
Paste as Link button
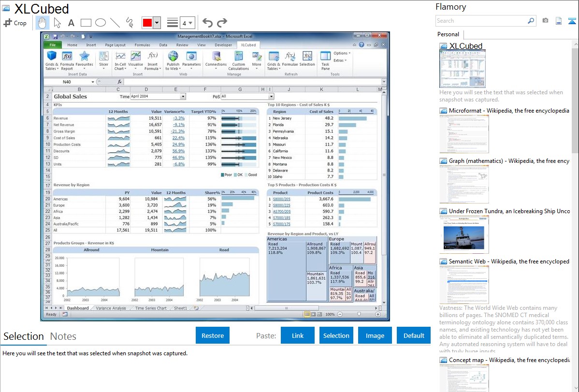pyautogui.click(x=298, y=335)
